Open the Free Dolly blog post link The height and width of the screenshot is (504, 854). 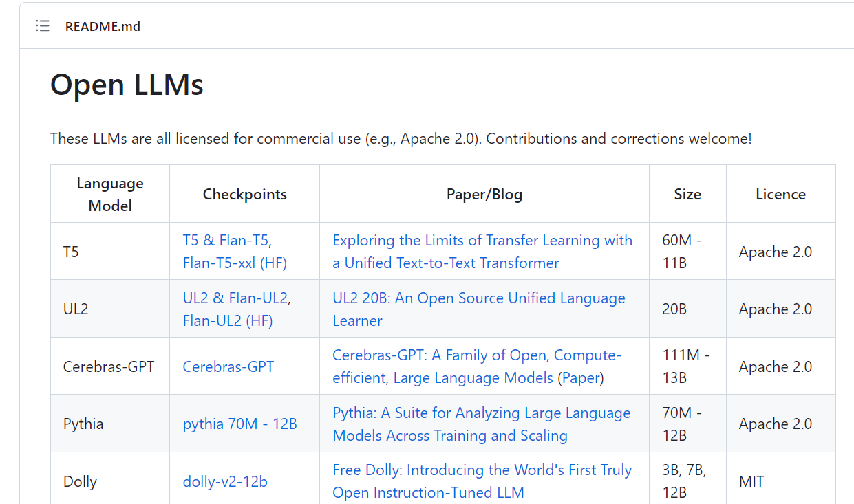[x=482, y=470]
